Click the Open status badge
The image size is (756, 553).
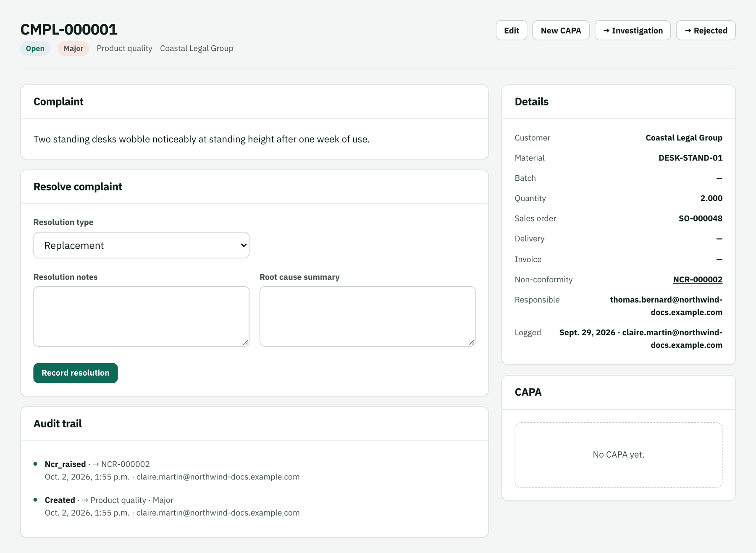tap(35, 48)
